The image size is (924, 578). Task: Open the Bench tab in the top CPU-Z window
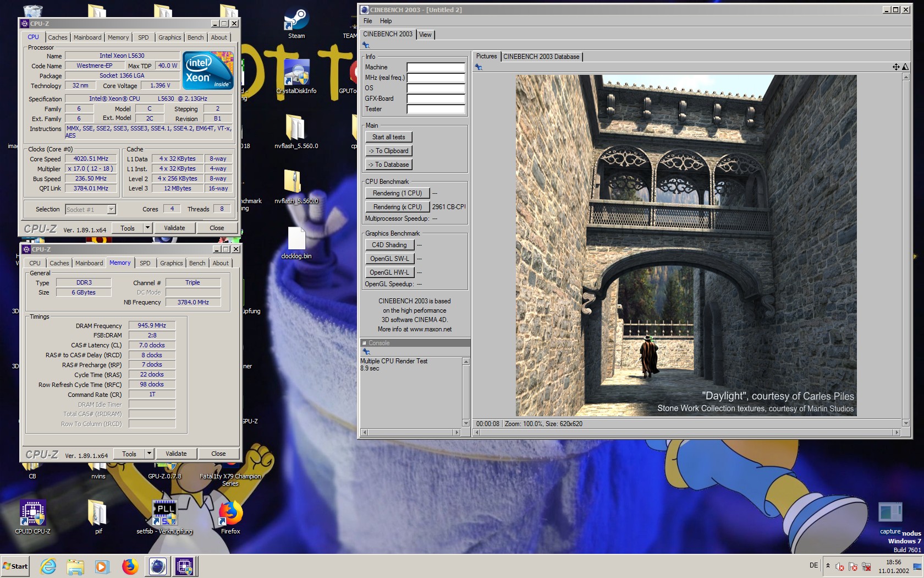click(x=195, y=37)
